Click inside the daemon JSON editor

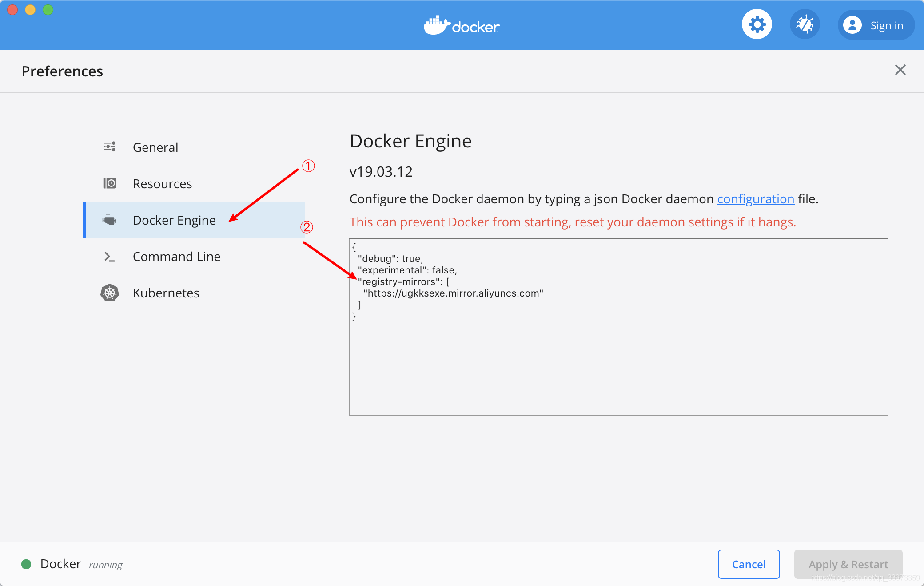point(618,327)
